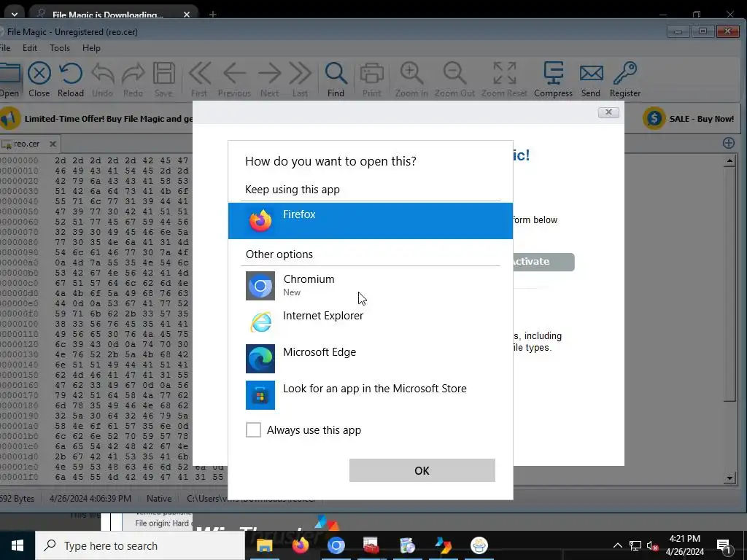Image resolution: width=747 pixels, height=560 pixels.
Task: Click the Register key icon
Action: tap(625, 79)
